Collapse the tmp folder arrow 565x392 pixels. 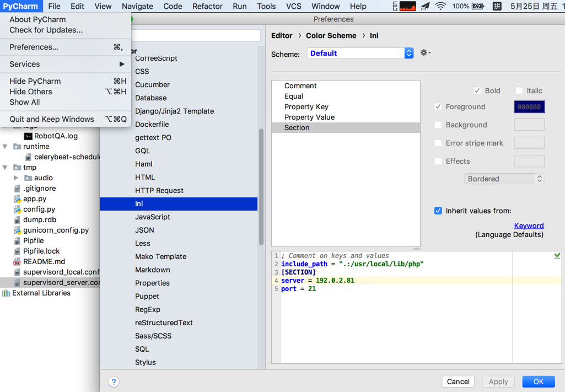pyautogui.click(x=5, y=167)
